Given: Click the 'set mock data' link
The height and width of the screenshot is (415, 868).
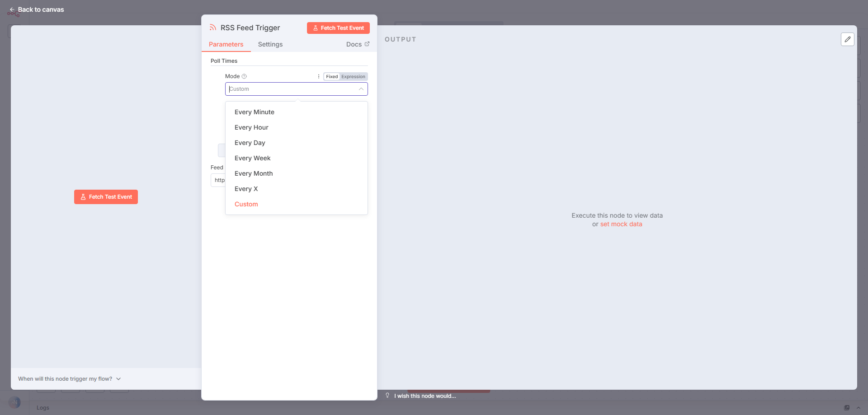Looking at the screenshot, I should (621, 224).
